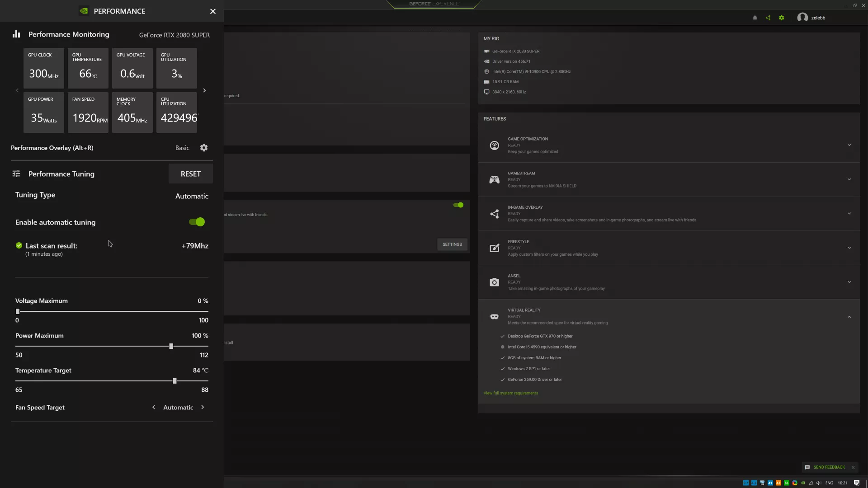Image resolution: width=868 pixels, height=488 pixels.
Task: Click 'Desktop GeForce GTX 970 or higher' requirement
Action: pyautogui.click(x=540, y=336)
